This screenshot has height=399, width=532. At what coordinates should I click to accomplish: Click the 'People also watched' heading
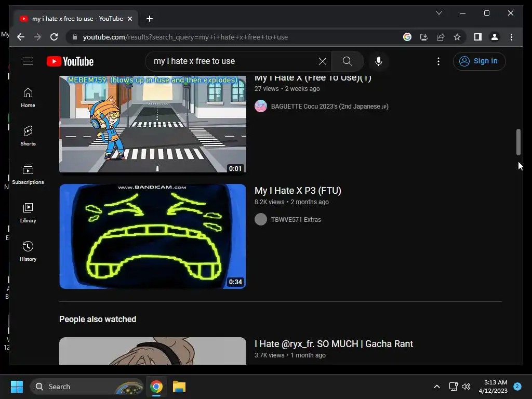tap(98, 319)
